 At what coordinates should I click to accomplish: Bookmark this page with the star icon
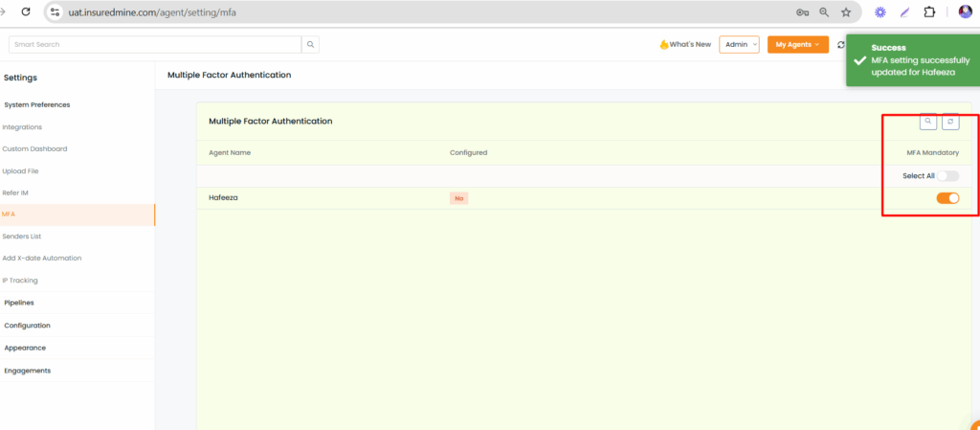point(846,11)
